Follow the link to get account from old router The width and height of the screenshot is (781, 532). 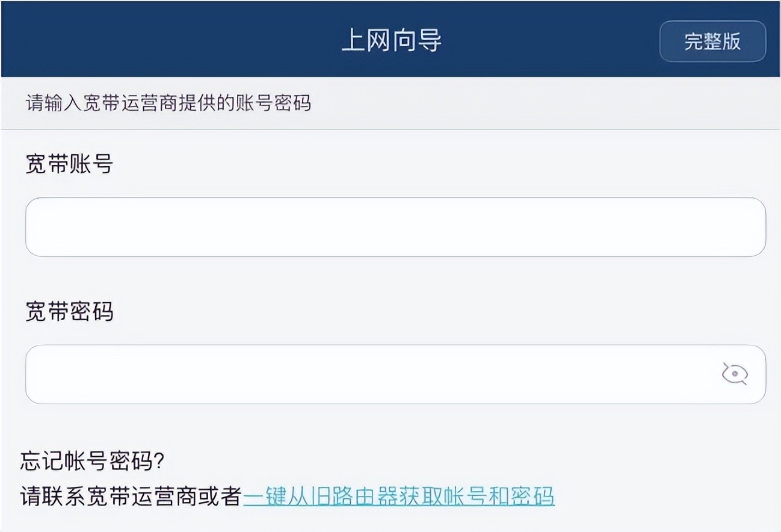click(398, 497)
